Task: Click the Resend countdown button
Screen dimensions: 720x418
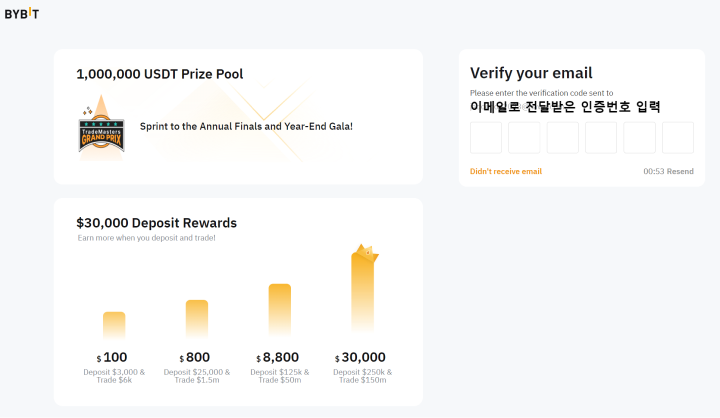Action: point(668,171)
